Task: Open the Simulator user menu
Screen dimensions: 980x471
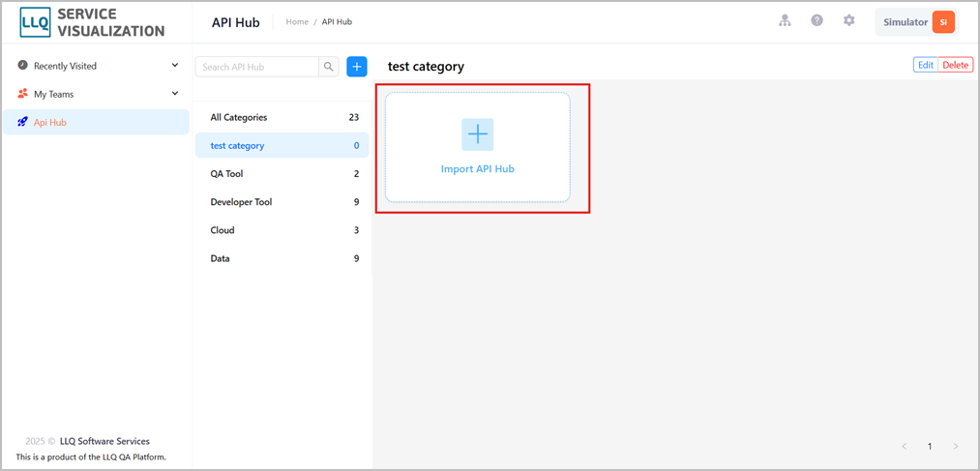Action: click(917, 22)
